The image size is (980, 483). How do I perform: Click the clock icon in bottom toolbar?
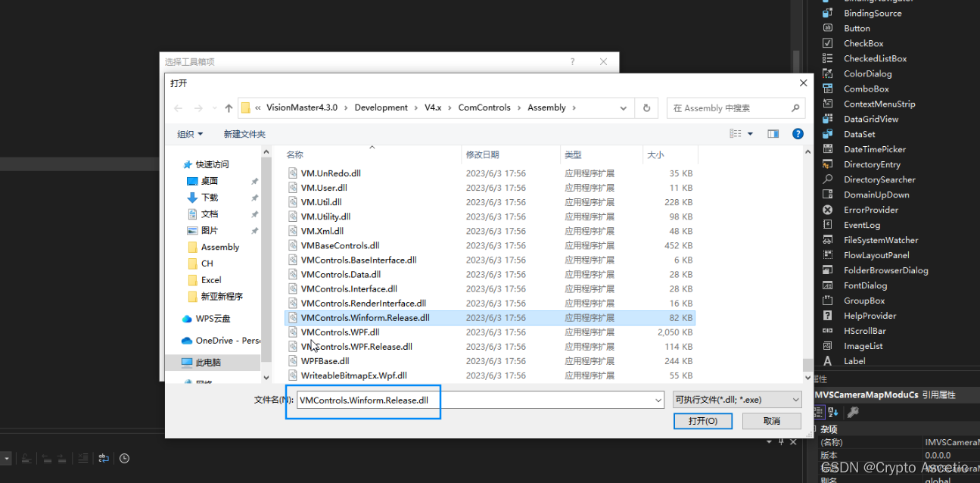(124, 458)
